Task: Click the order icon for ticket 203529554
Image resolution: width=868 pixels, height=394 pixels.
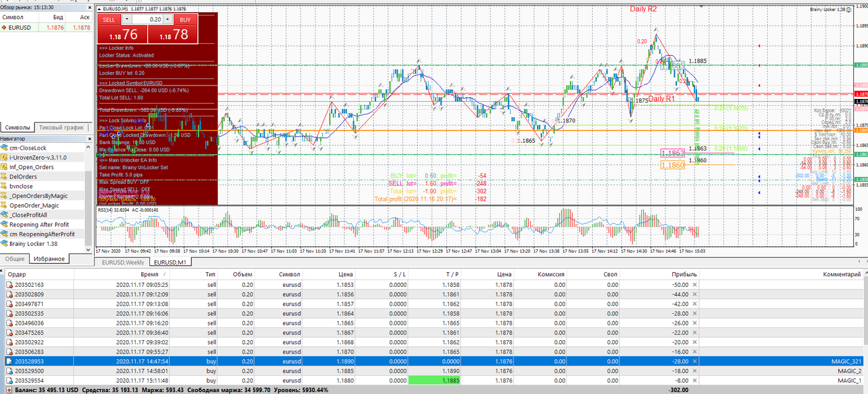Action: point(9,381)
